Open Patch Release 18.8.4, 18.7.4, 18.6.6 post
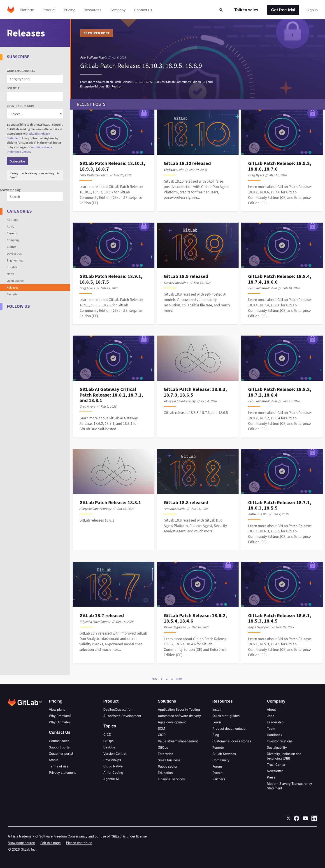Screen dimensions: 325x868 point(280,279)
